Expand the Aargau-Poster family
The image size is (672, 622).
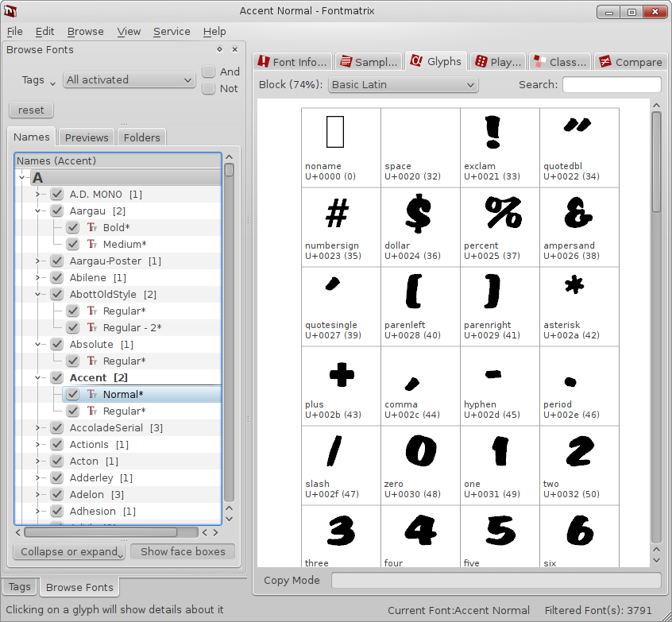pyautogui.click(x=37, y=261)
